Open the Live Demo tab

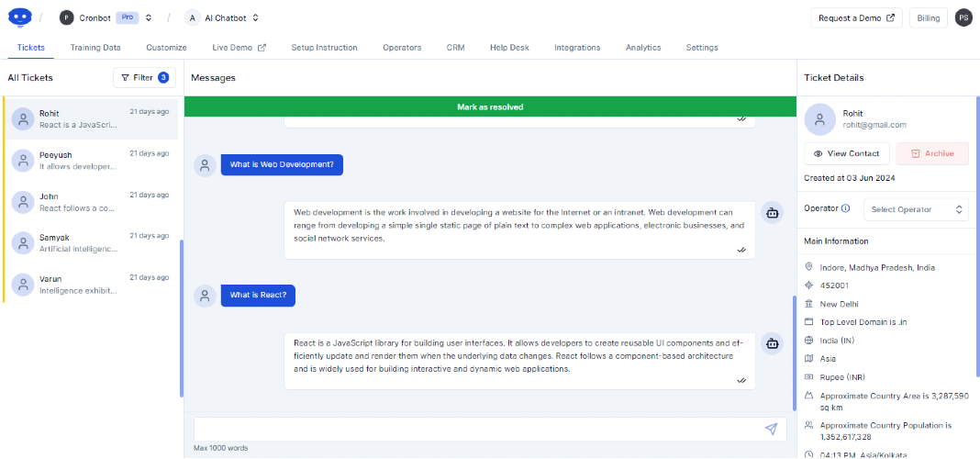(239, 48)
